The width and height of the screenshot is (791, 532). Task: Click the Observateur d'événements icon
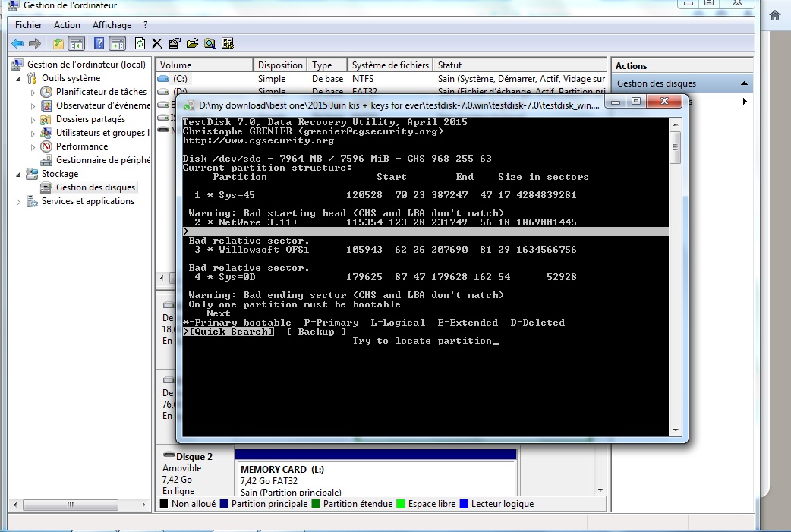click(46, 105)
